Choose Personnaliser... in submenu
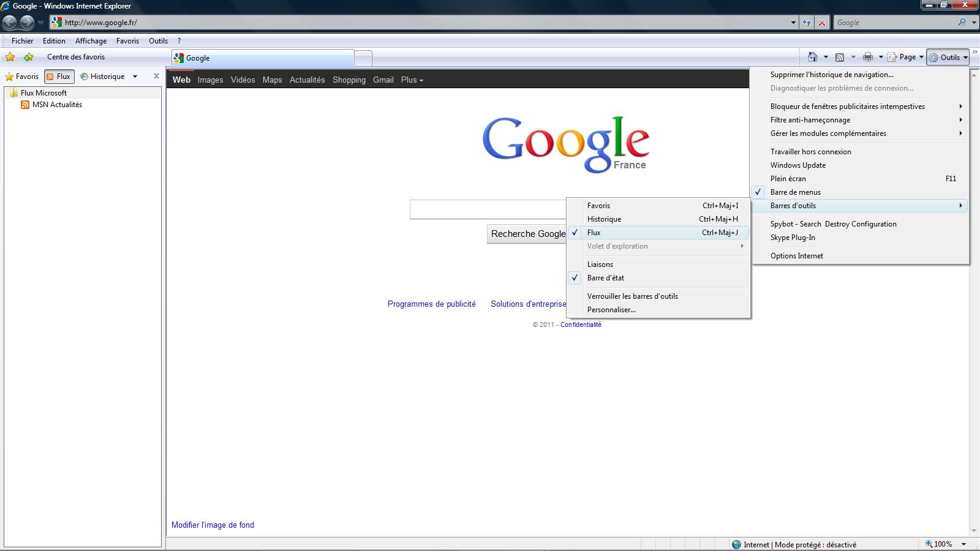 (658, 310)
